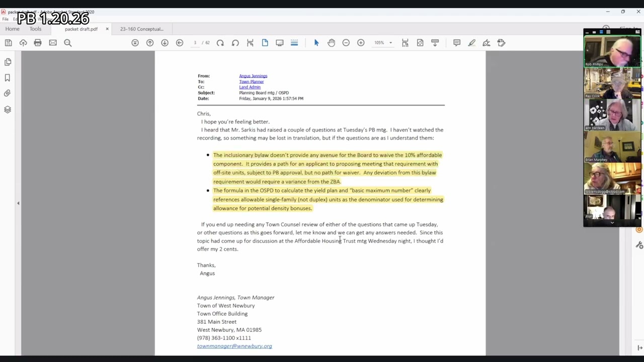Click the total page count 62

pyautogui.click(x=207, y=43)
